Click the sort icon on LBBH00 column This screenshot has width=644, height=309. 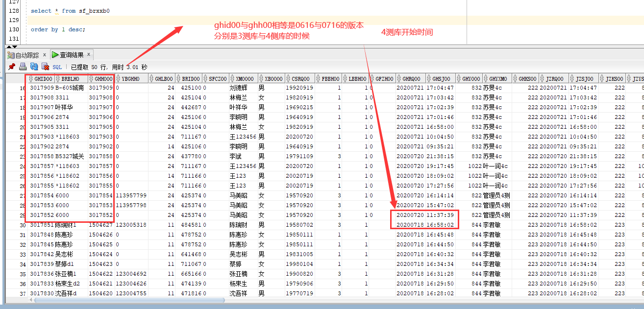[x=345, y=78]
